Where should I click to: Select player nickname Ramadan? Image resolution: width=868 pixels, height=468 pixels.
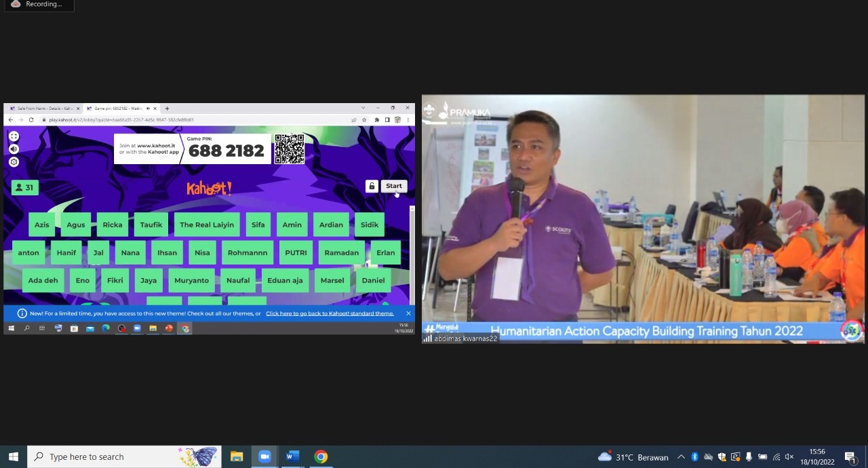point(342,252)
